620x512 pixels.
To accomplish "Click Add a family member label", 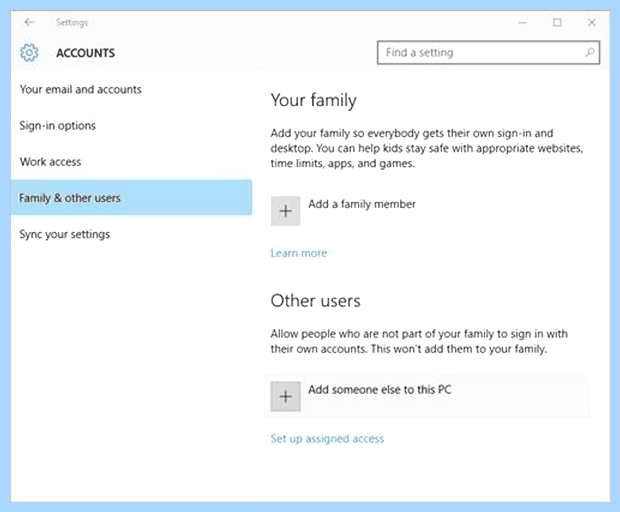I will click(362, 204).
